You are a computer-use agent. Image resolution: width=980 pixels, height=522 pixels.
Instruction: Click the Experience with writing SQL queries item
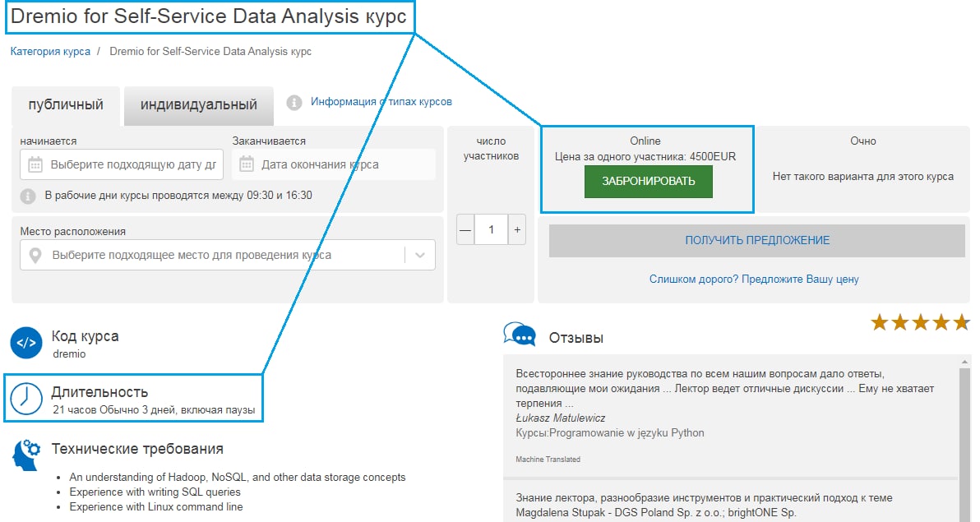155,492
